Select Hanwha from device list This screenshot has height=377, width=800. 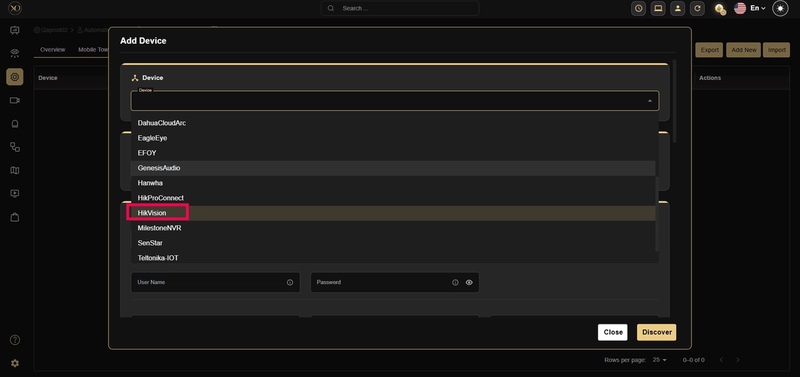click(393, 183)
